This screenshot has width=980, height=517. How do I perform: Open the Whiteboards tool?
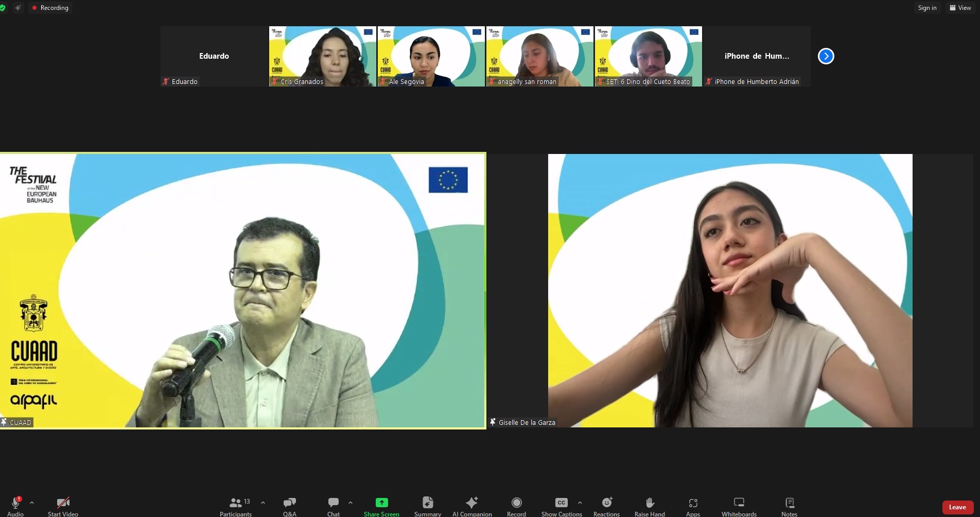(739, 506)
